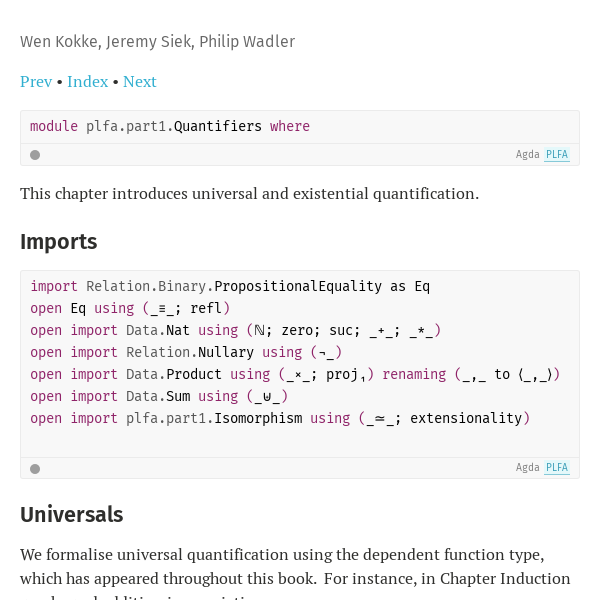Click the suc identifier in Data.Nat import

click(x=341, y=330)
